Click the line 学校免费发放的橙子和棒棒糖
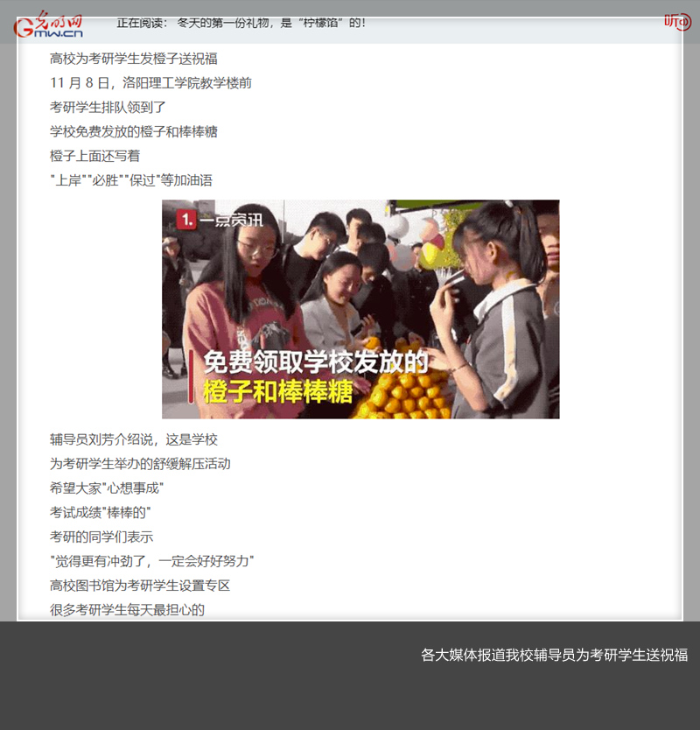 pyautogui.click(x=134, y=132)
